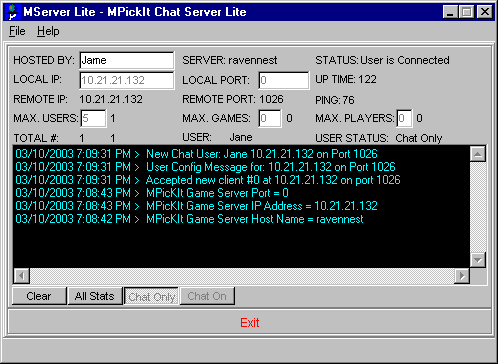Select the 'Game Server IP Address' log line

[x=196, y=206]
